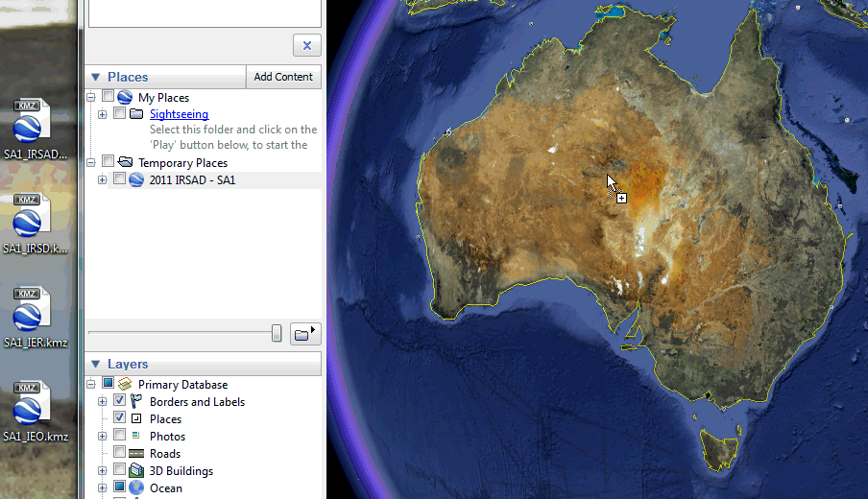Viewport: 868px width, 499px height.
Task: Click the Add Content button
Action: pyautogui.click(x=283, y=77)
